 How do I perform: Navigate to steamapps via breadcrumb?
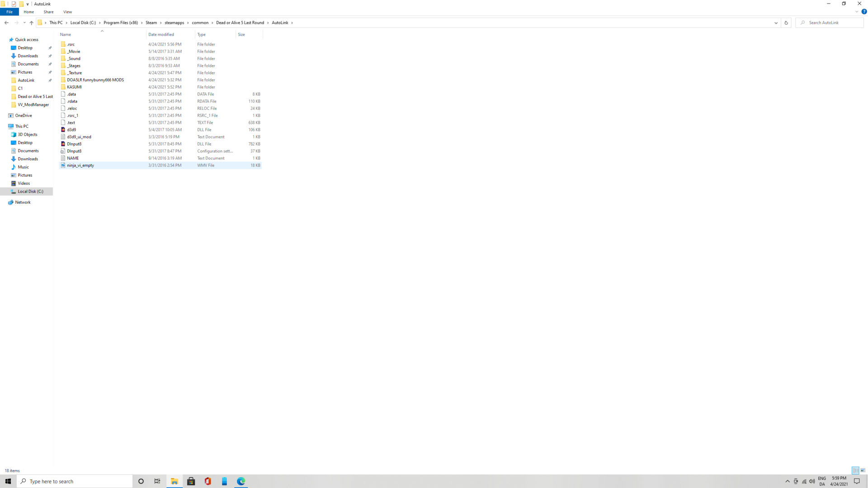tap(174, 23)
